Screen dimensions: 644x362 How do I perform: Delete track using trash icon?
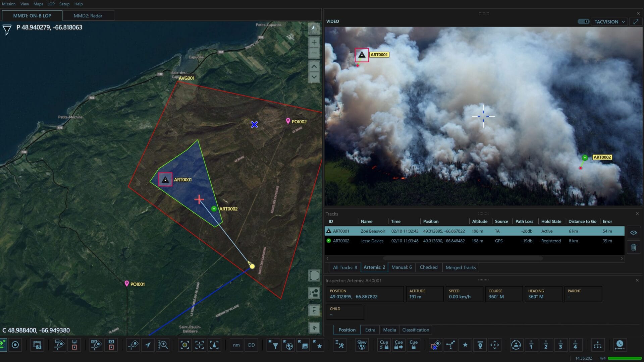click(x=633, y=247)
